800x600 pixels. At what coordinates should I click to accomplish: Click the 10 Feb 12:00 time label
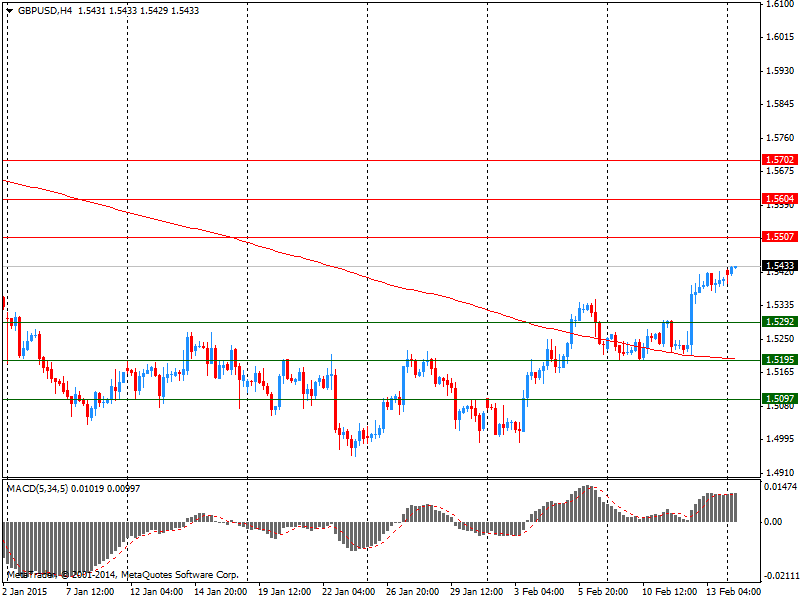(x=669, y=592)
